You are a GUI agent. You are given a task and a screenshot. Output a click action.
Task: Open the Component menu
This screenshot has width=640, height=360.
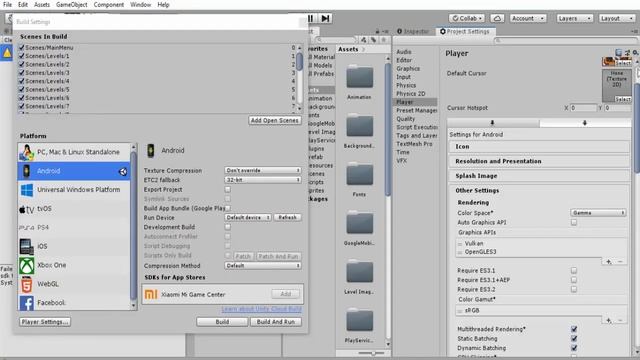point(109,5)
